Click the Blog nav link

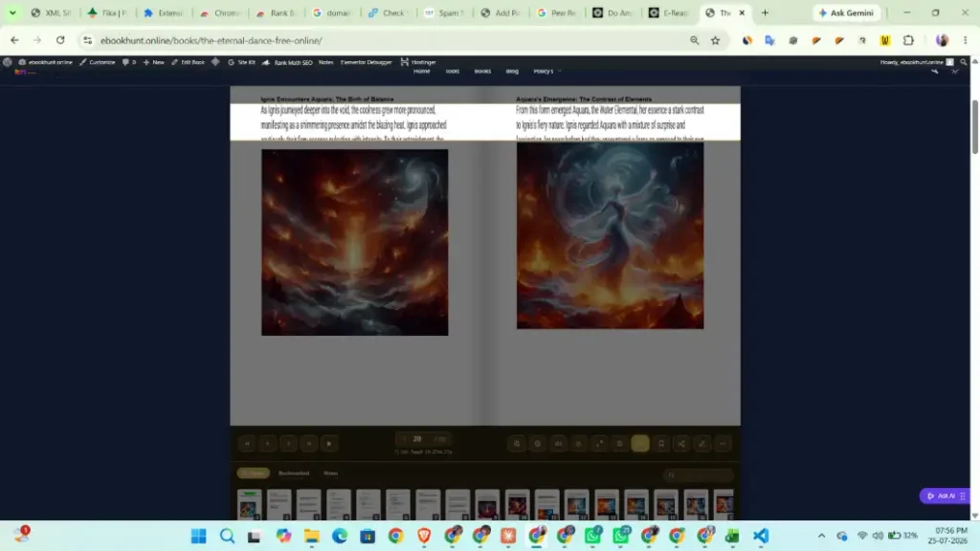[x=512, y=71]
